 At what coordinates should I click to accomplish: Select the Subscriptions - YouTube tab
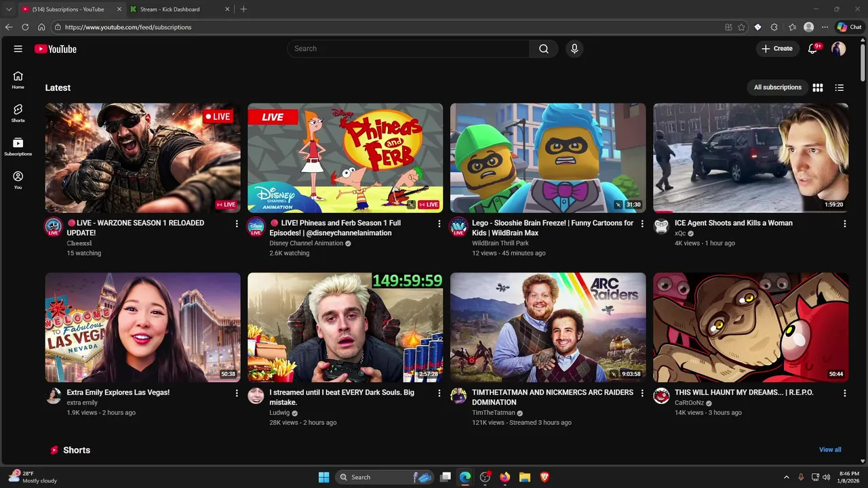pos(71,9)
